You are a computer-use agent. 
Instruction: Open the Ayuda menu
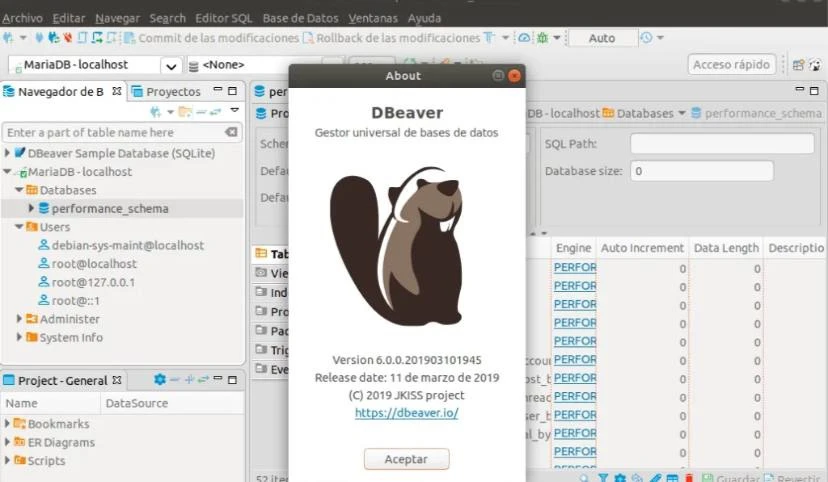[424, 18]
